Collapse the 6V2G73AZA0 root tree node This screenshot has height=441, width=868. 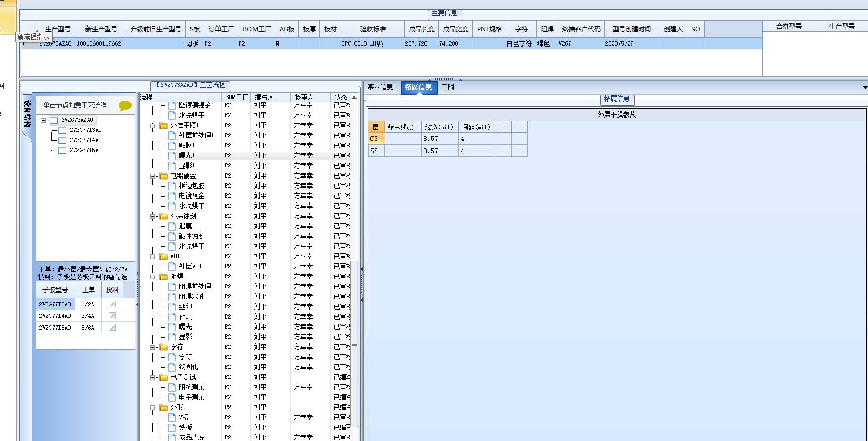[44, 120]
